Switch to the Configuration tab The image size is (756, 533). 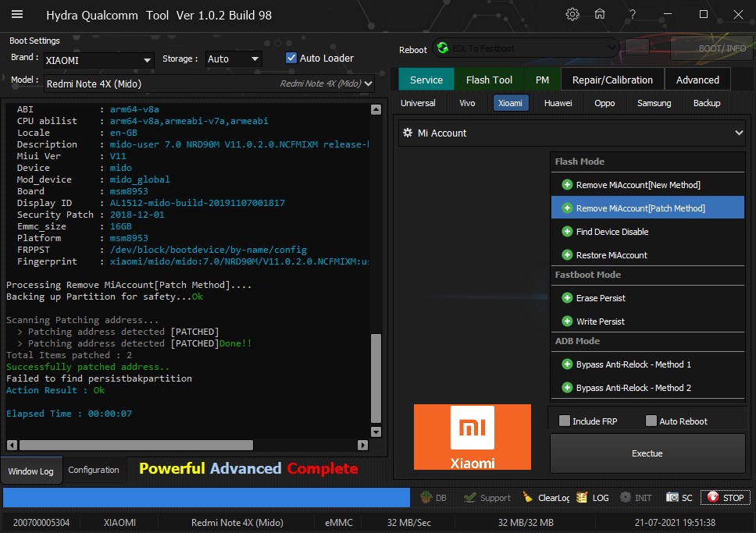click(94, 470)
